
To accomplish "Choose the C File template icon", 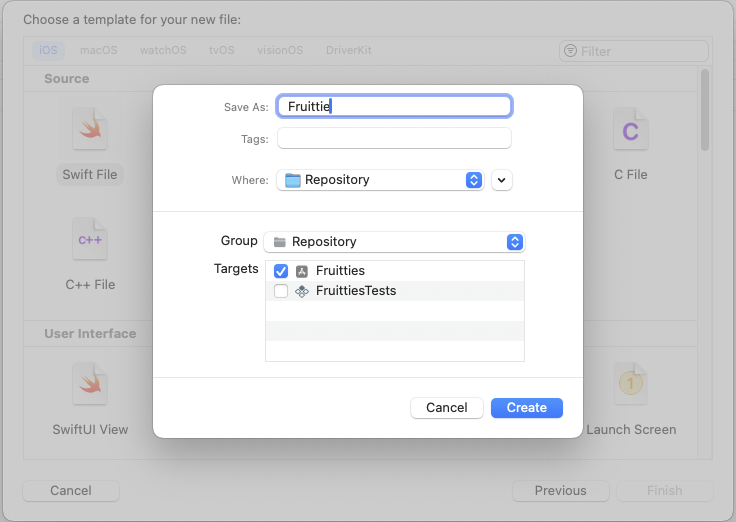I will pyautogui.click(x=630, y=130).
